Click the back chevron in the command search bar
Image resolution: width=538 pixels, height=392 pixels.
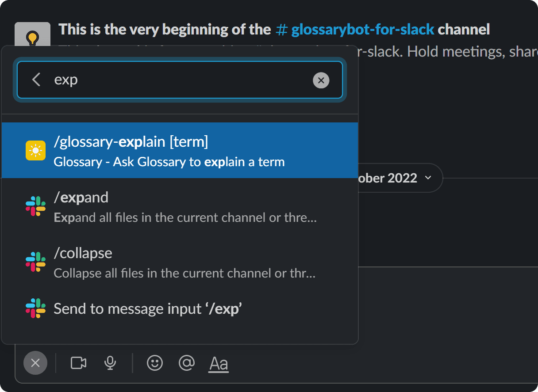[x=35, y=80]
